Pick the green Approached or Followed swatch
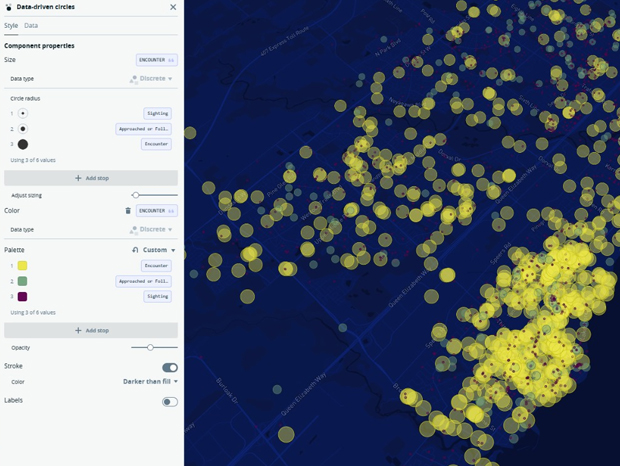Viewport: 620px width, 466px height. tap(23, 281)
